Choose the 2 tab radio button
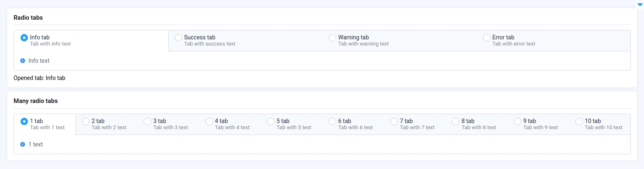The height and width of the screenshot is (169, 644). (86, 121)
